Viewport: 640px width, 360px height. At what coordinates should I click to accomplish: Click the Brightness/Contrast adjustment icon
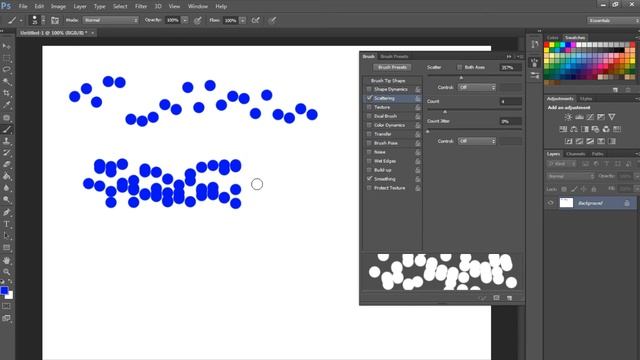568,117
